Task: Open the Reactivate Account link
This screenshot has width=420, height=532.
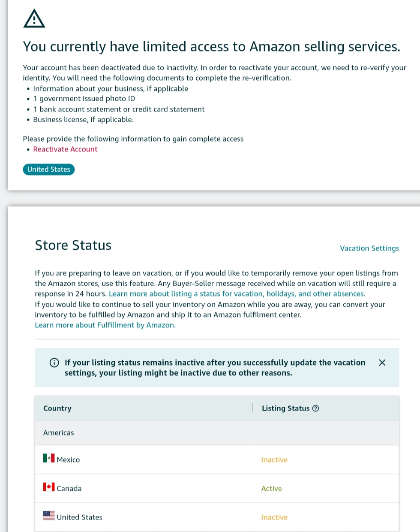Action: [x=65, y=149]
